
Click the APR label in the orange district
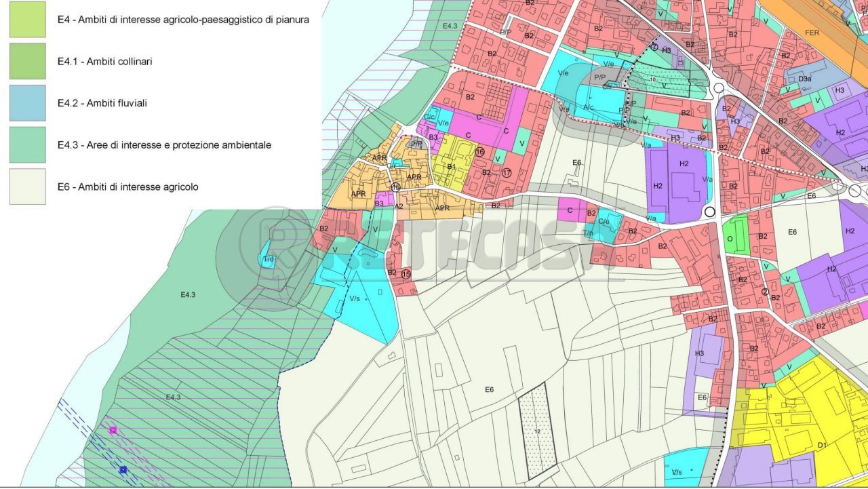(414, 178)
